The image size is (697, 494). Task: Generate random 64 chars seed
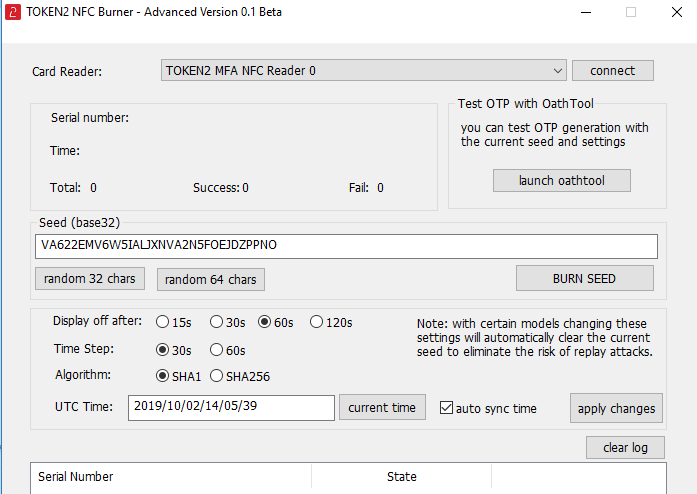(210, 279)
